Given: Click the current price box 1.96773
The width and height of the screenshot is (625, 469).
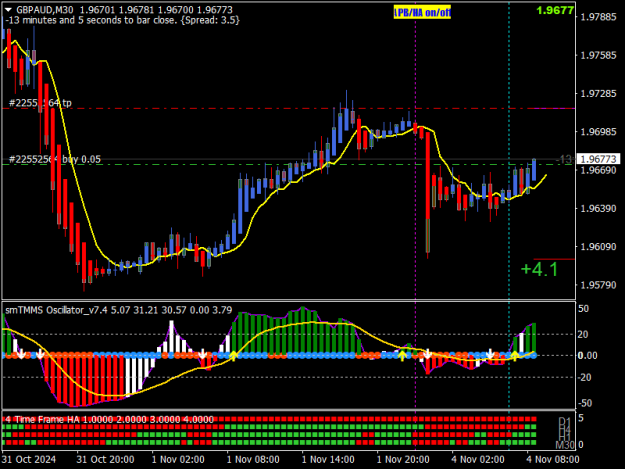Looking at the screenshot, I should click(598, 159).
